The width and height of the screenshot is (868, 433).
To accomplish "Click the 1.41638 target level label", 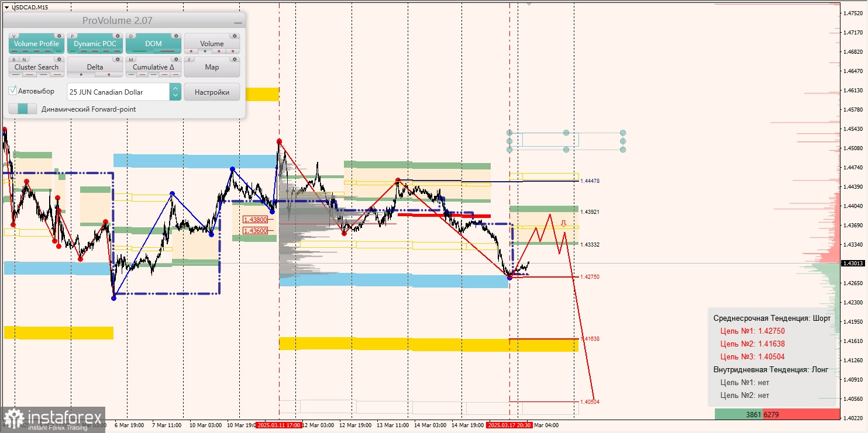I will [590, 338].
